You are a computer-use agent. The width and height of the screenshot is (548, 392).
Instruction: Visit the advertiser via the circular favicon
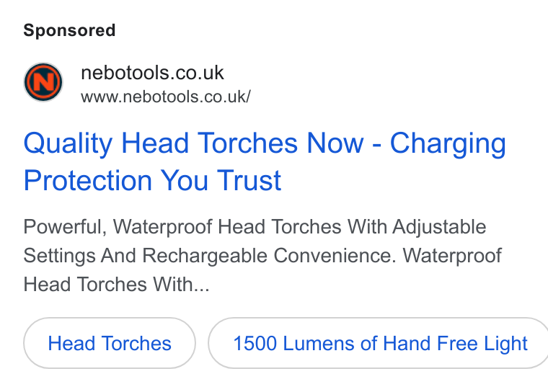click(x=43, y=82)
